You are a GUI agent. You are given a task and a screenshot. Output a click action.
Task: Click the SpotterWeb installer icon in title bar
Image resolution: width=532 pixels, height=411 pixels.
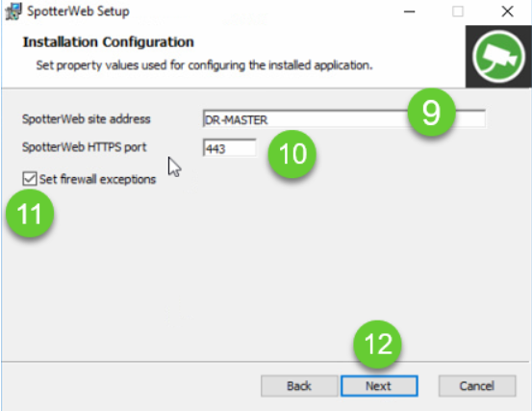pos(13,12)
